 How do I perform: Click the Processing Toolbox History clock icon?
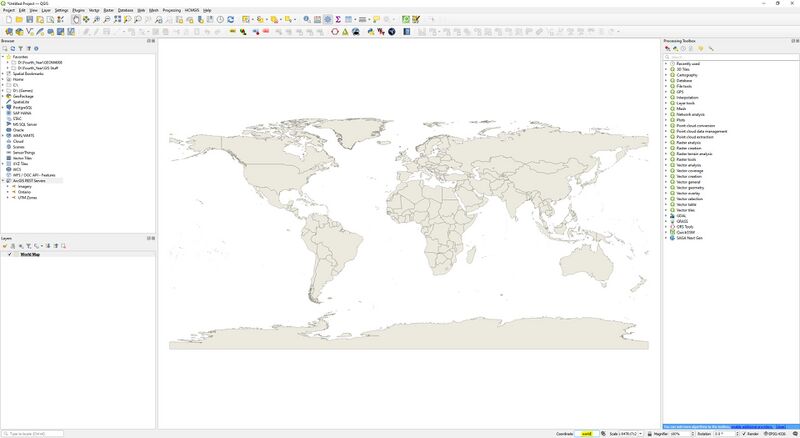[x=683, y=48]
